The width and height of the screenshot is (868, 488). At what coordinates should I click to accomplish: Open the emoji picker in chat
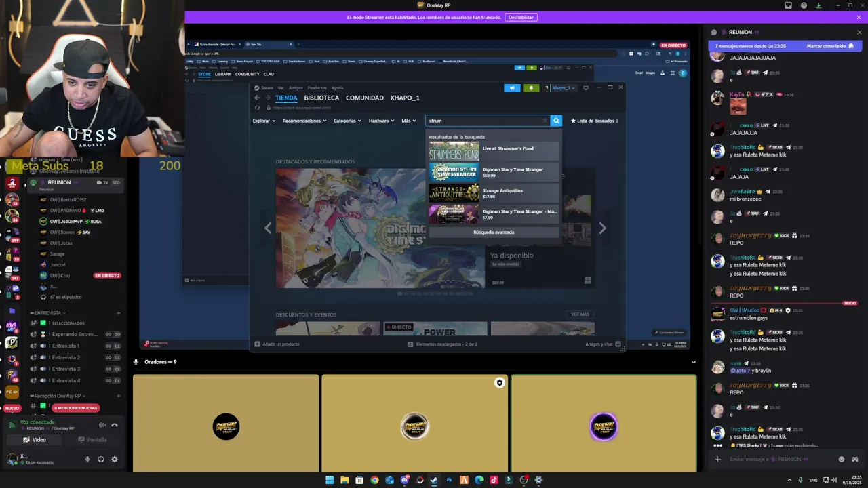click(842, 459)
